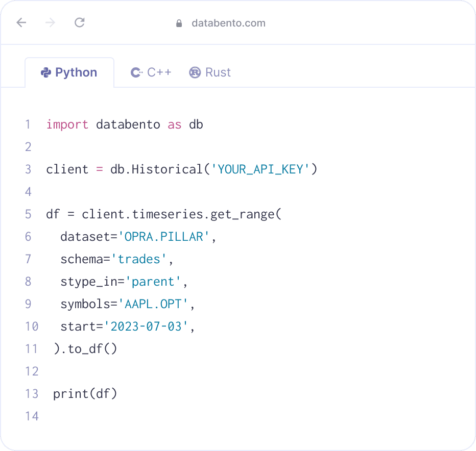Click the 'OPRA.PILLAR' dataset string
The height and width of the screenshot is (451, 476).
coord(163,237)
